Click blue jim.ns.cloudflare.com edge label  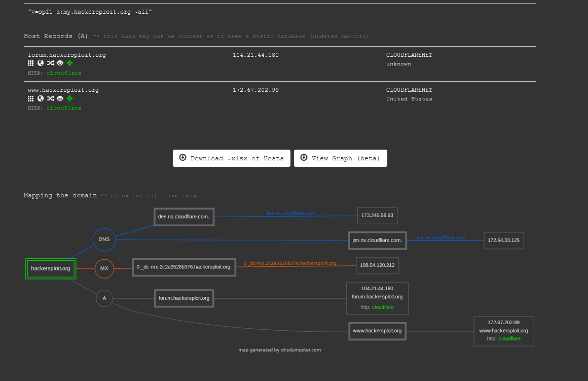[440, 237]
